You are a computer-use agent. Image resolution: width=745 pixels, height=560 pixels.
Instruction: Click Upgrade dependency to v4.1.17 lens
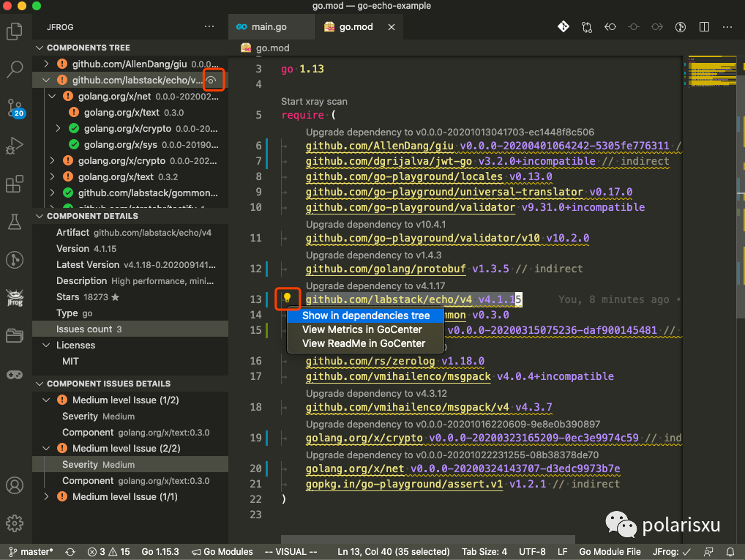coord(375,285)
